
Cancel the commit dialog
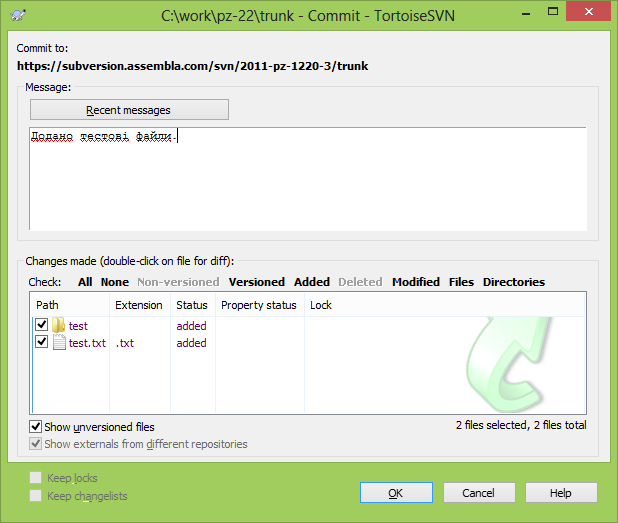pos(479,493)
